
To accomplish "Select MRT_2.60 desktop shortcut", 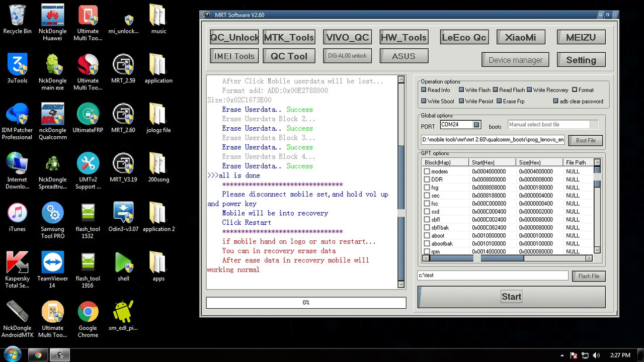I will 123,119.
